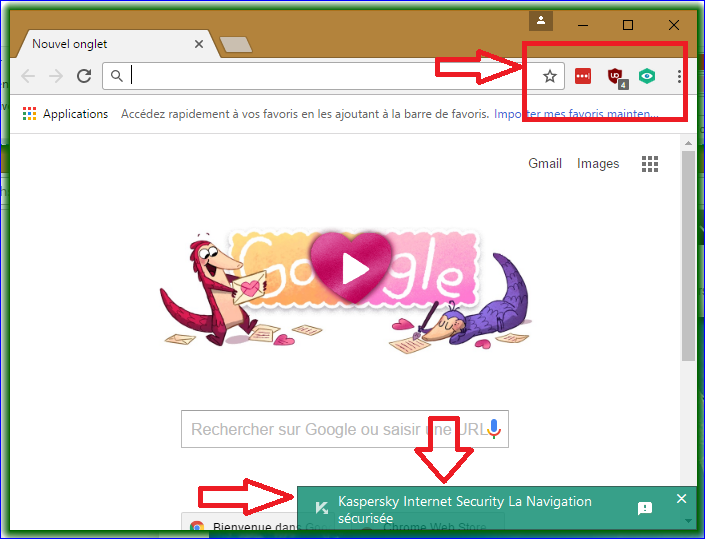Viewport: 705px width, 539px height.
Task: Click the browser back arrow
Action: point(28,76)
